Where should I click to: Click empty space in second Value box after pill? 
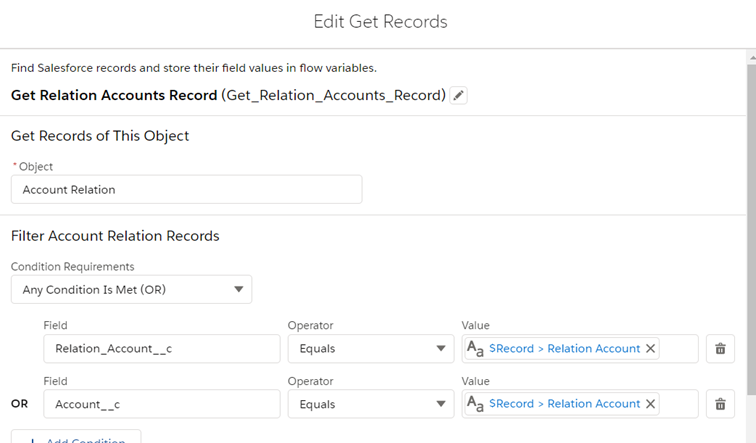pyautogui.click(x=678, y=404)
